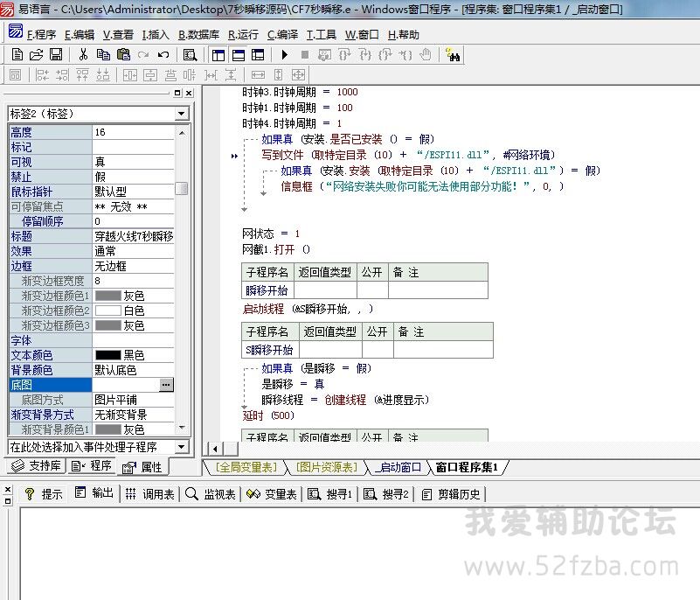Click the Save floppy disk icon

point(56,54)
